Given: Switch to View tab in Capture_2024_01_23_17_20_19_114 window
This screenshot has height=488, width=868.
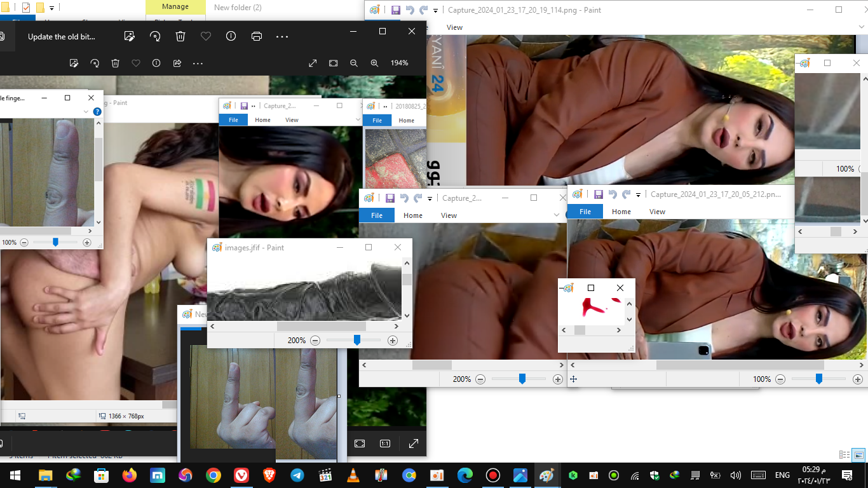Looking at the screenshot, I should click(x=454, y=27).
